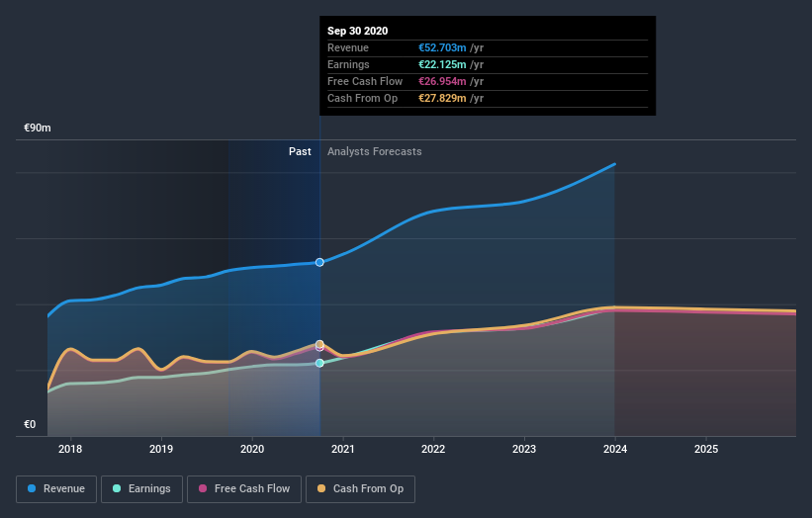Image resolution: width=812 pixels, height=518 pixels.
Task: Click the 2024 x-axis label
Action: coord(615,449)
